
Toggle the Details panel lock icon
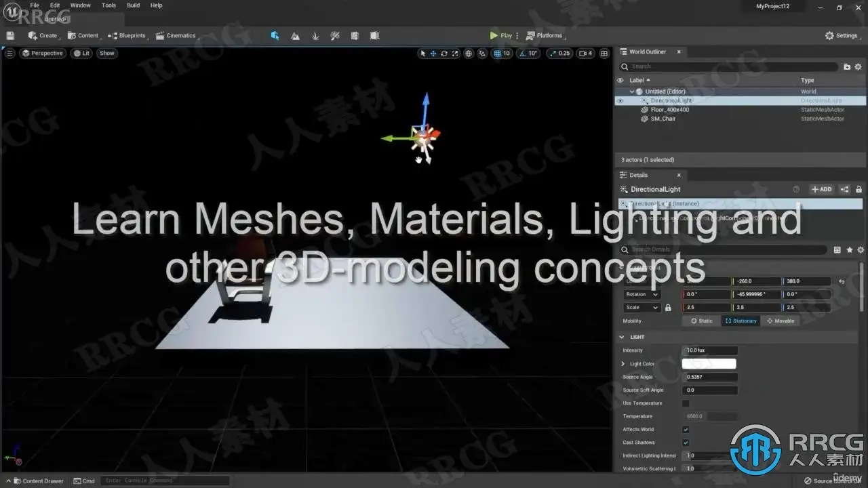(x=859, y=189)
